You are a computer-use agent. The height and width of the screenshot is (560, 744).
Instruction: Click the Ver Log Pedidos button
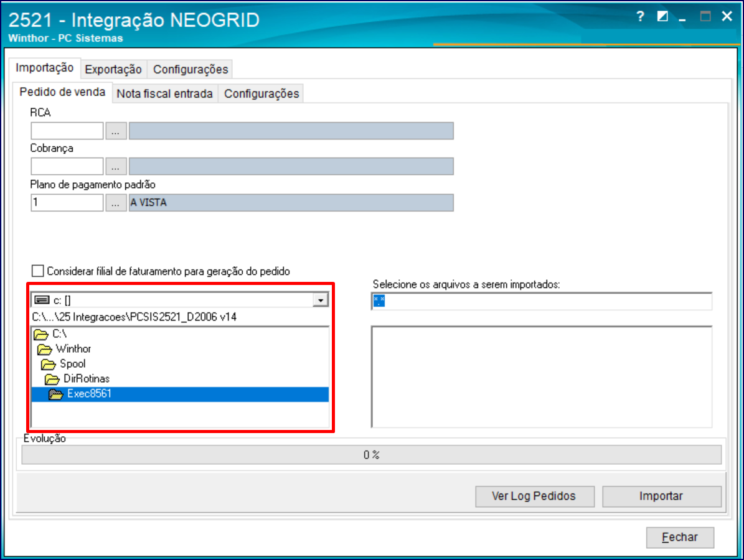(x=535, y=497)
